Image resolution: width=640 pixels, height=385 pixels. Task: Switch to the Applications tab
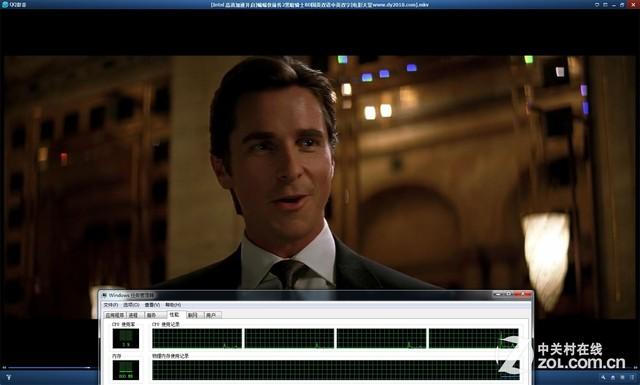coord(115,315)
